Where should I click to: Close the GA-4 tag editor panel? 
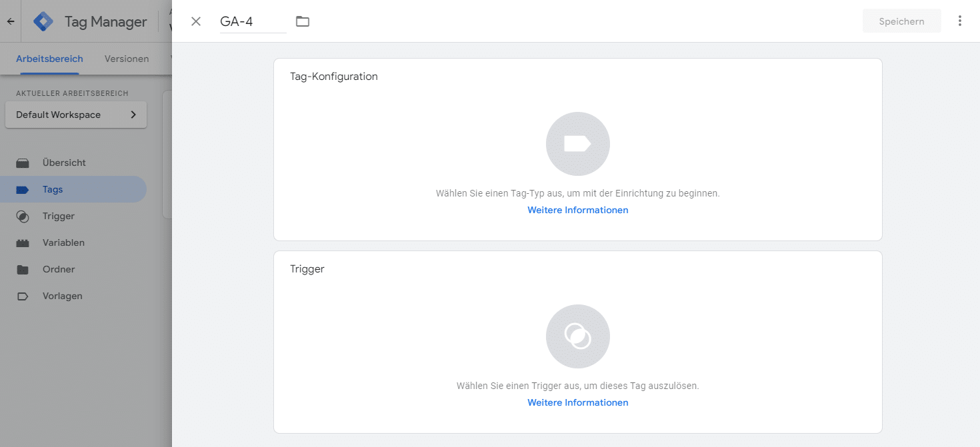(x=196, y=21)
